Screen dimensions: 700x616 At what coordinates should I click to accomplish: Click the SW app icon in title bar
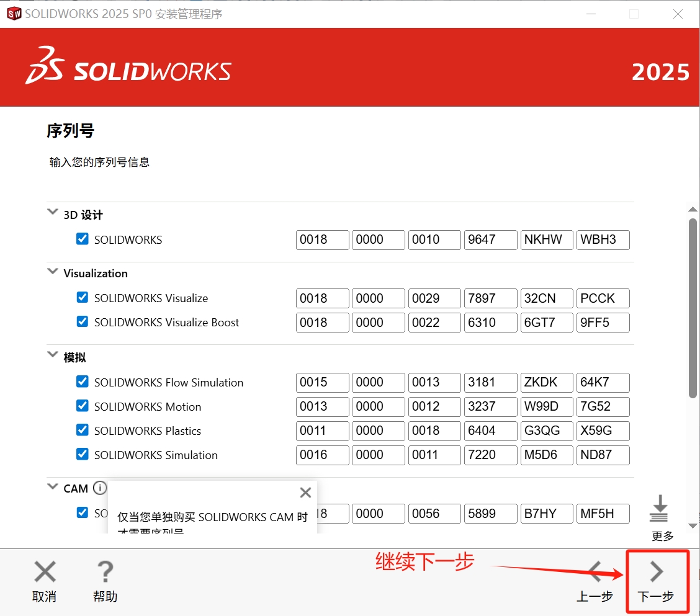14,14
